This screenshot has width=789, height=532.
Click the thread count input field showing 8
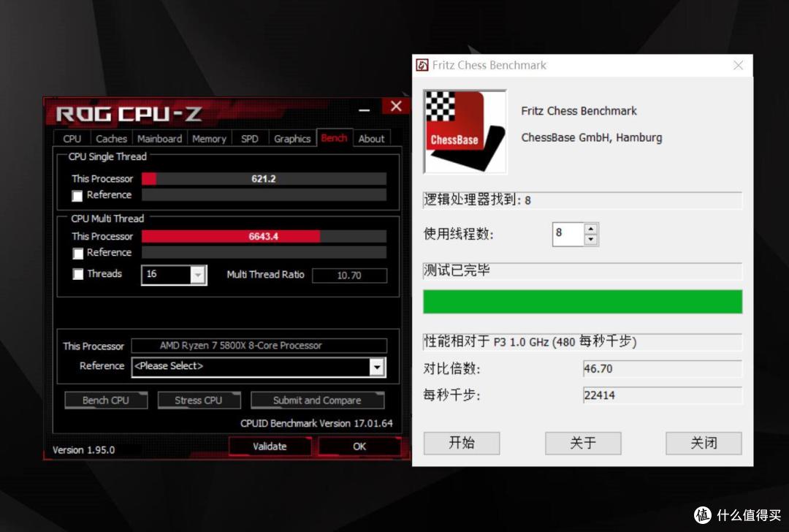568,234
